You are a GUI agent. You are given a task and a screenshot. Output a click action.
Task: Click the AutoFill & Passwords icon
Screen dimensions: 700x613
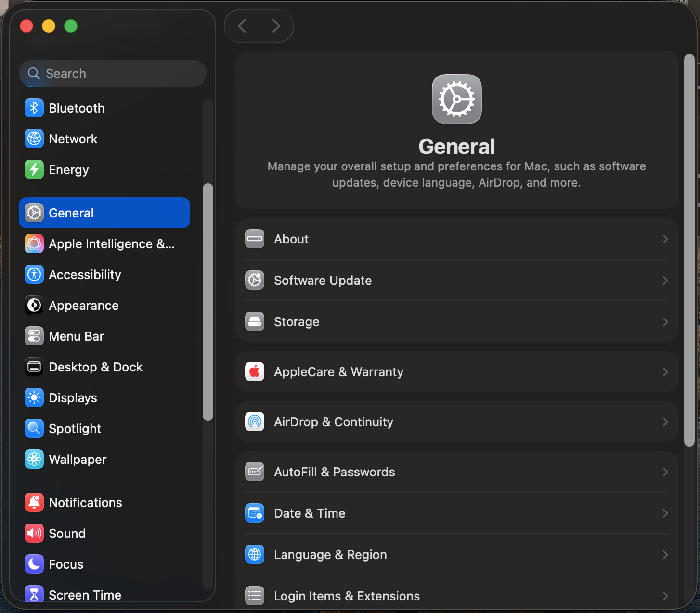pyautogui.click(x=255, y=472)
